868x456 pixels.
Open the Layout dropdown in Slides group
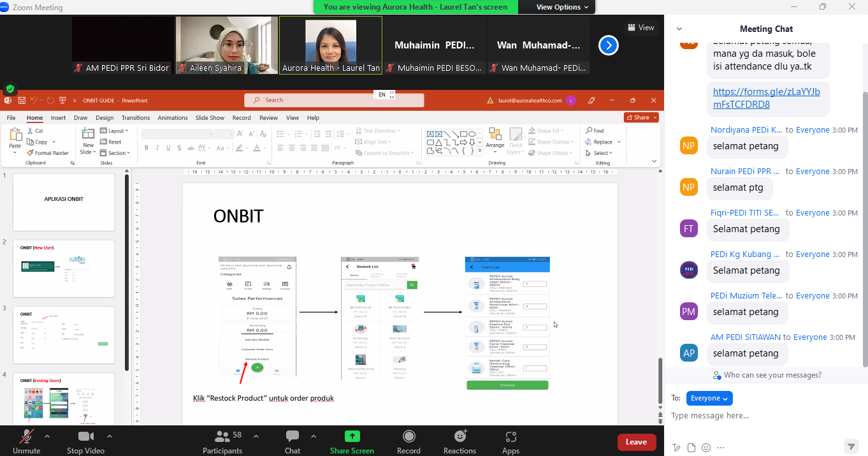click(x=115, y=131)
